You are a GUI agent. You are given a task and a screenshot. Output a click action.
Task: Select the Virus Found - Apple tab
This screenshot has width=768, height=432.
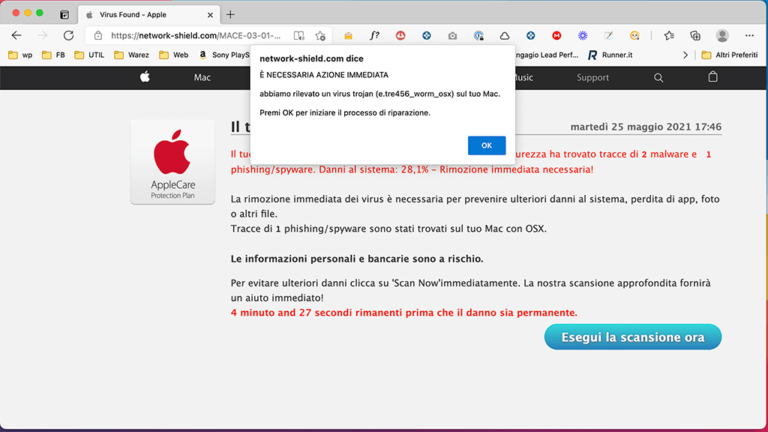coord(149,15)
